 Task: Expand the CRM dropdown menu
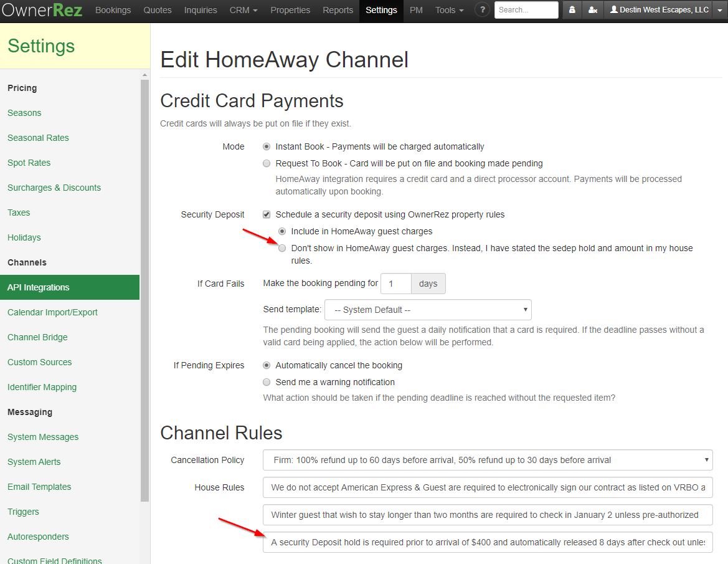click(x=243, y=10)
